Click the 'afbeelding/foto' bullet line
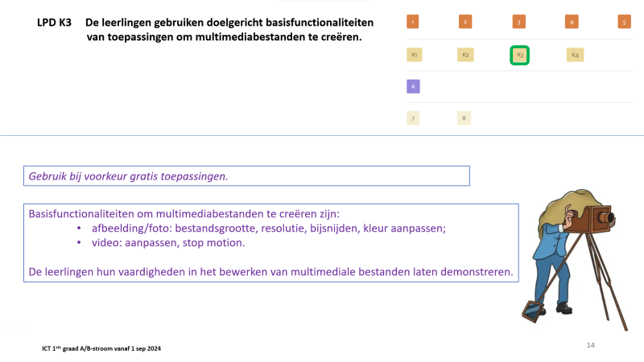Viewport: 644px width, 362px height. tap(262, 228)
